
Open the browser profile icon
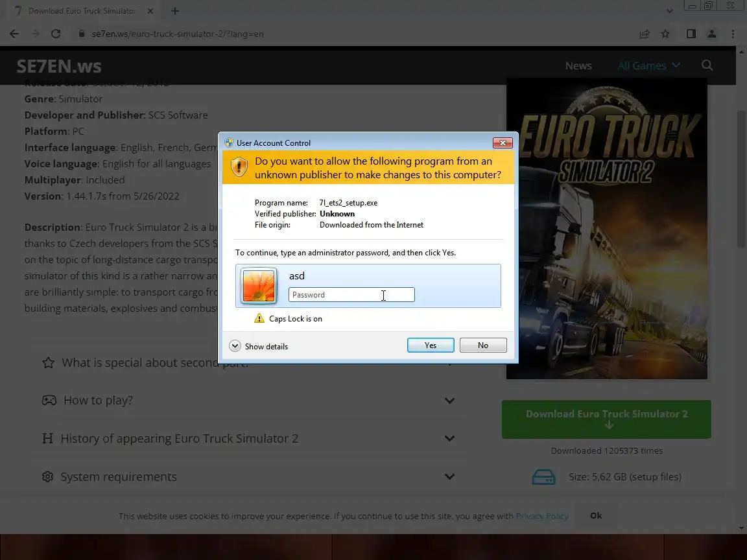tap(712, 34)
